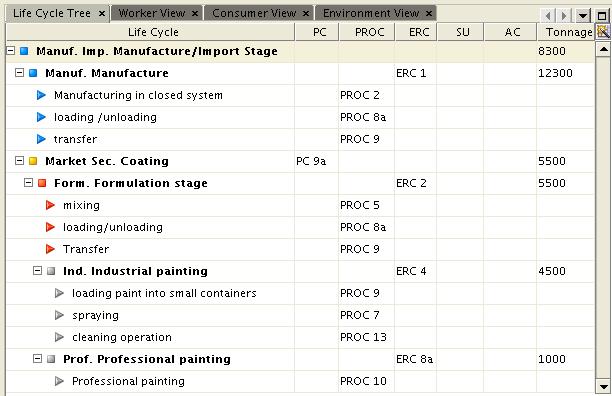Screen dimensions: 612x396
Task: Close the Consumer View tab
Action: click(306, 14)
